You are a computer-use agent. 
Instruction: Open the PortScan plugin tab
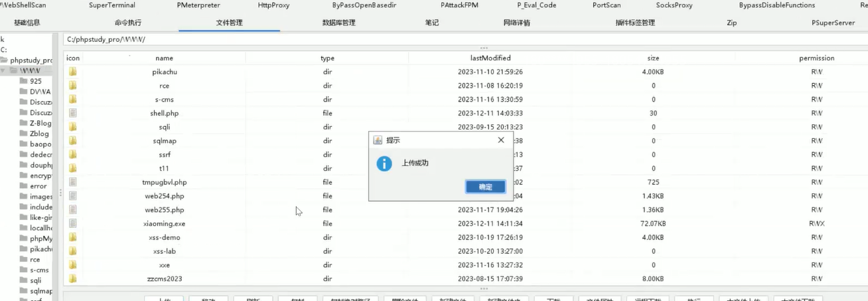point(607,5)
